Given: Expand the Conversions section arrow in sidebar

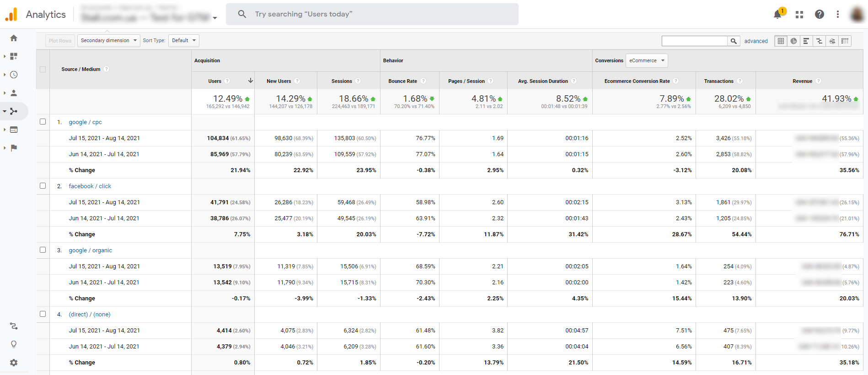Looking at the screenshot, I should (x=5, y=148).
